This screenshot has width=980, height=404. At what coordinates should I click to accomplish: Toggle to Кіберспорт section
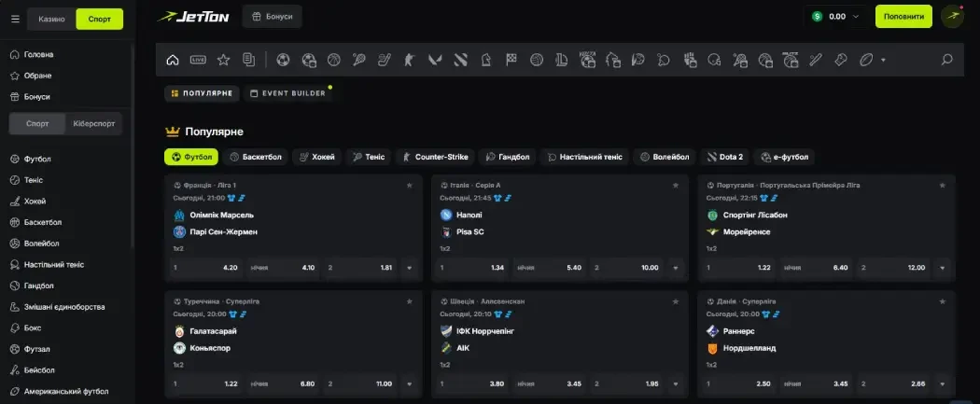click(94, 123)
